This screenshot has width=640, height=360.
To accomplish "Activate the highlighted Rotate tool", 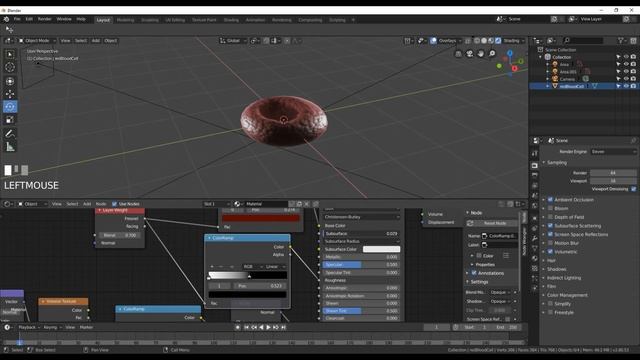I will 10,107.
